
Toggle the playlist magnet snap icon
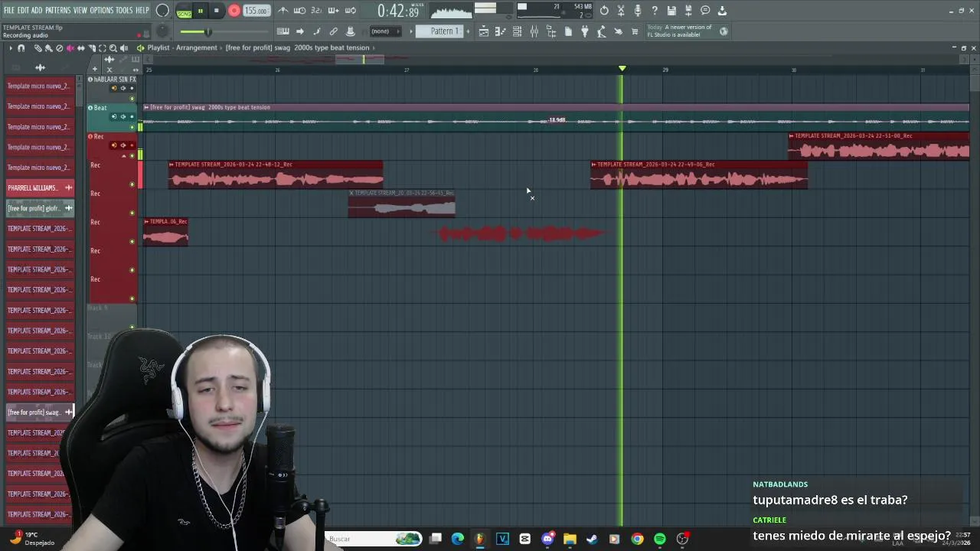point(21,48)
